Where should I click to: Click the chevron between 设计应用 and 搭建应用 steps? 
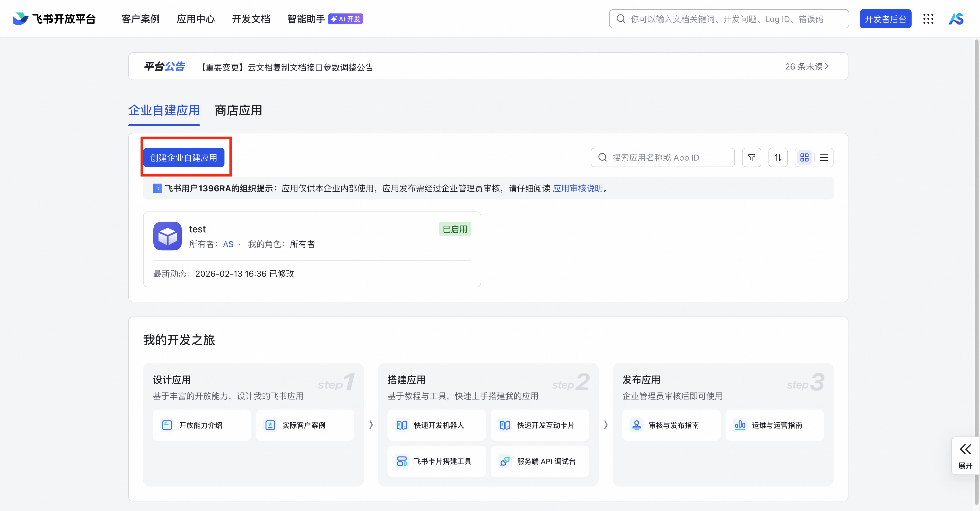pos(371,425)
